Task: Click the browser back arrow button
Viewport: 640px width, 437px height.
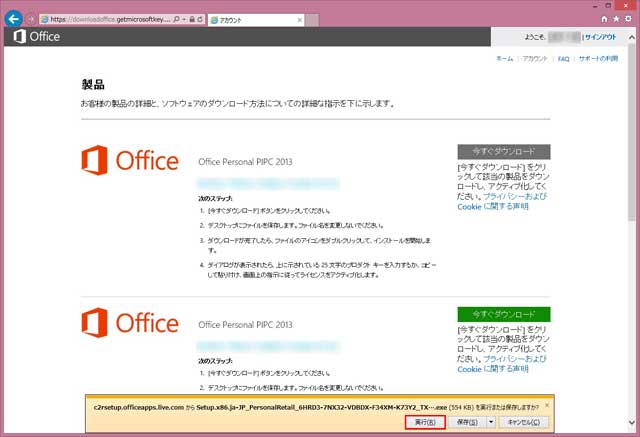Action: (15, 19)
